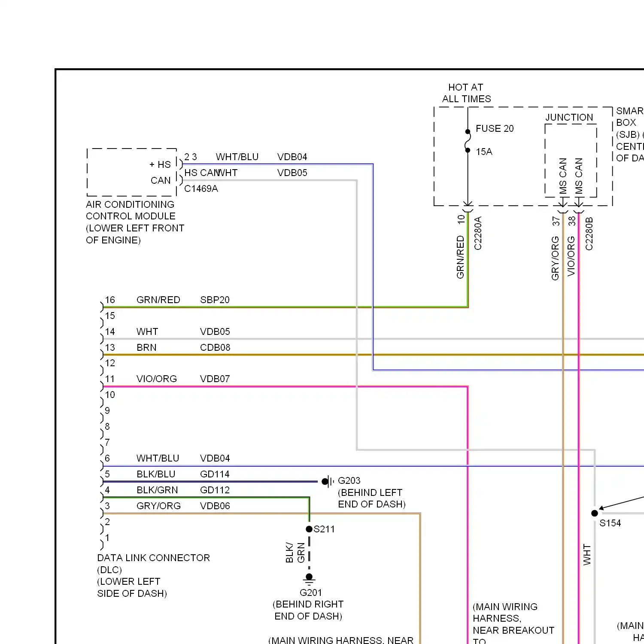Click 'AIR CONDITIONING CONTROL MODULE' label
Screen dimensions: 644x644
pyautogui.click(x=131, y=210)
